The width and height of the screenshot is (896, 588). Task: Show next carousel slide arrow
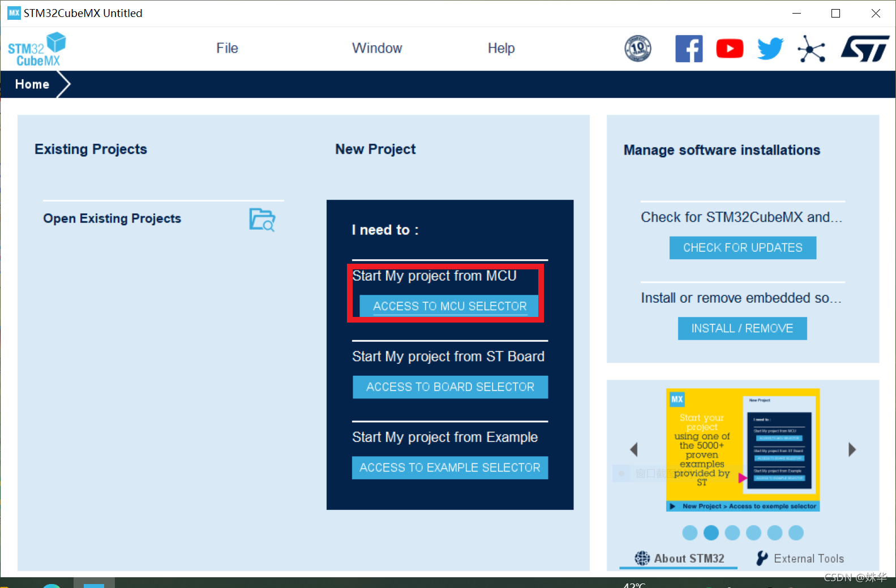[x=852, y=449]
